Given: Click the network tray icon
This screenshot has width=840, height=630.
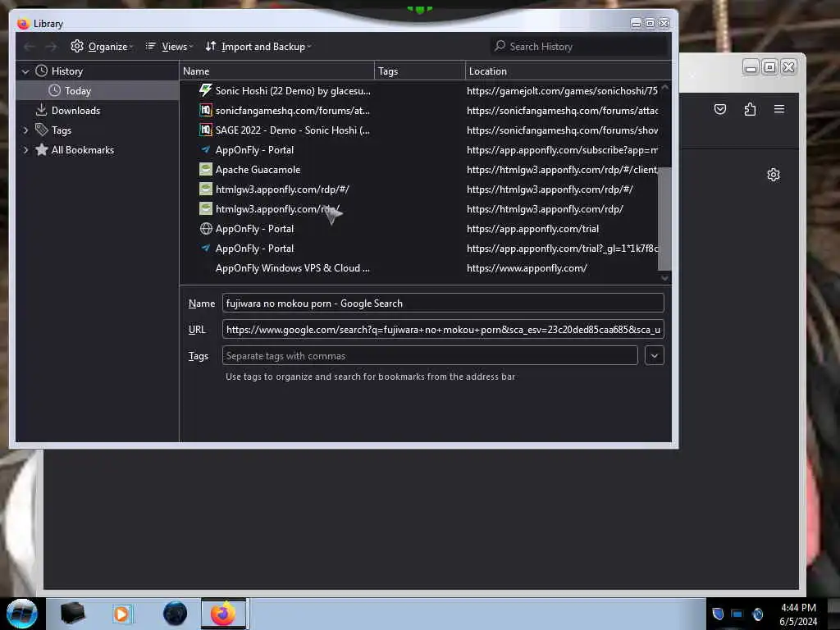Looking at the screenshot, I should (737, 614).
